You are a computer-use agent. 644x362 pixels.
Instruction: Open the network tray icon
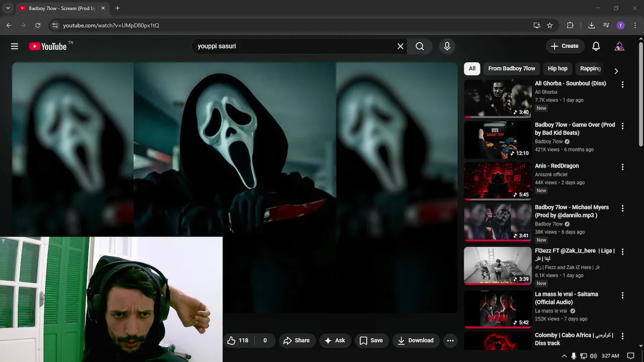click(x=584, y=356)
